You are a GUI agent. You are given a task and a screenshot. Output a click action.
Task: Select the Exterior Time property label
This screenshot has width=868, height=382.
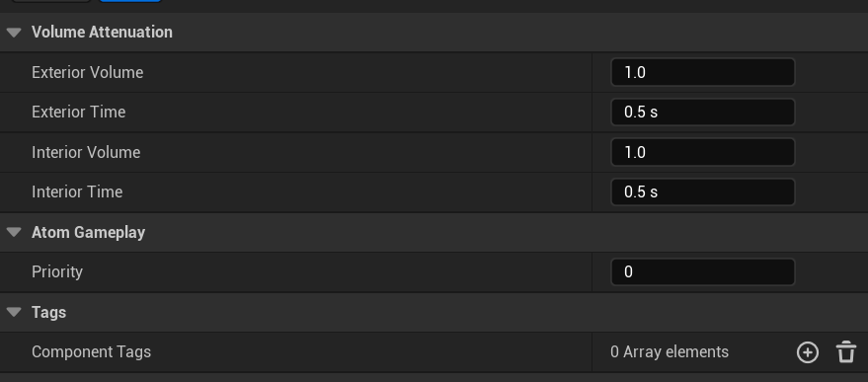point(79,113)
